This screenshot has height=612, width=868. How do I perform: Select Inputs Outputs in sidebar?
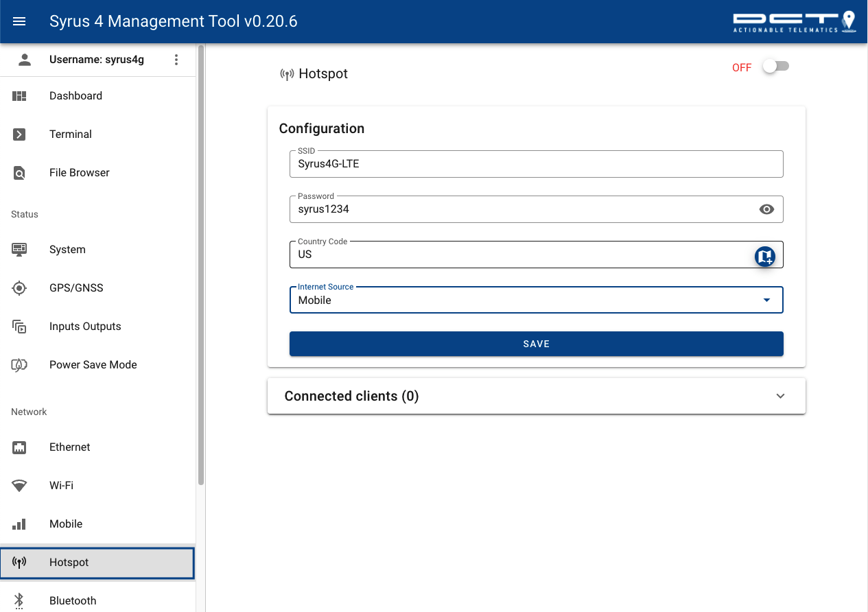tap(97, 327)
